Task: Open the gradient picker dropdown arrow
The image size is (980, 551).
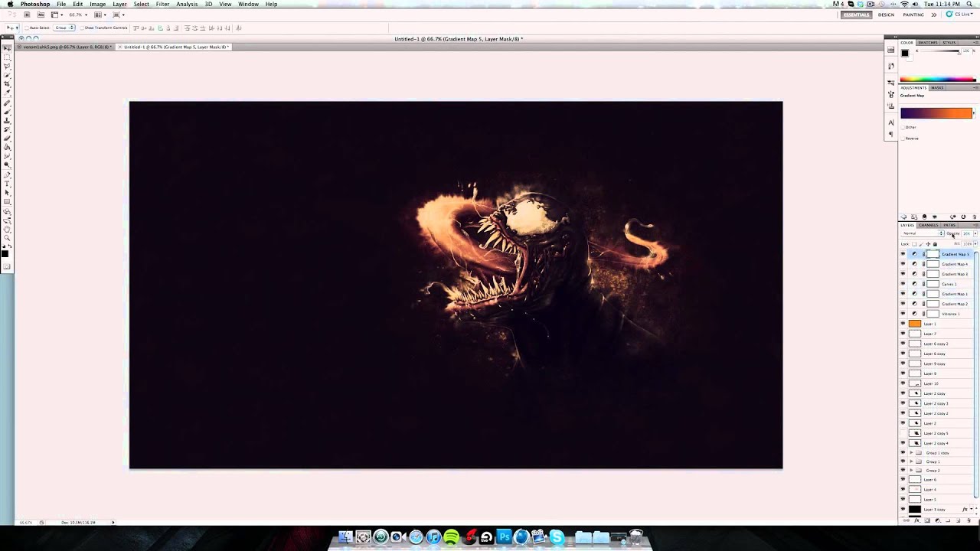Action: 974,113
